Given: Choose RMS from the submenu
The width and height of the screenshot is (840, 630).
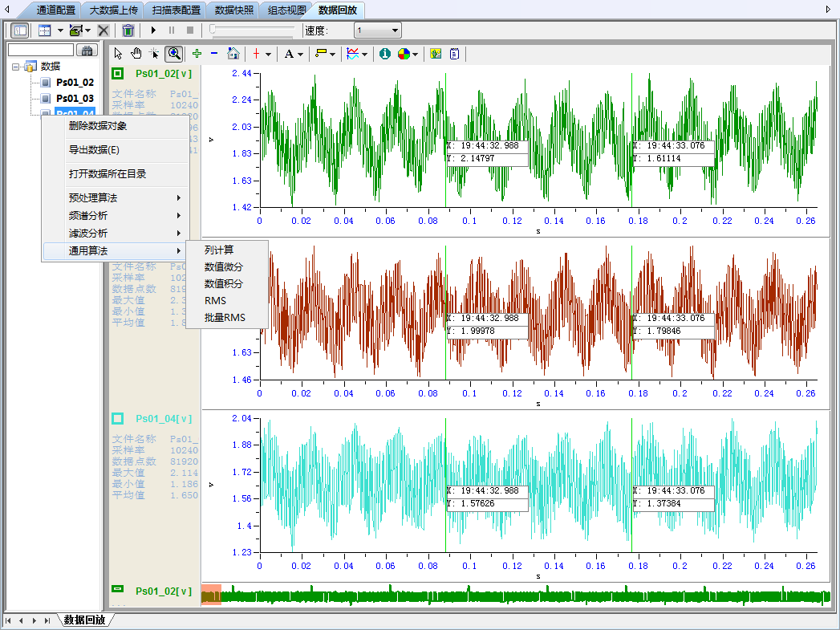Looking at the screenshot, I should [x=215, y=301].
